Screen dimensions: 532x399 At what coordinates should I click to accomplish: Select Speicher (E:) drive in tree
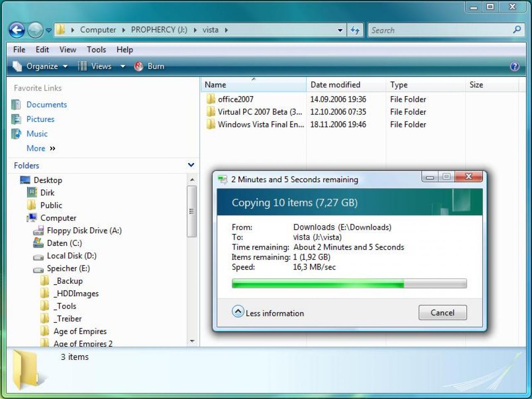tap(68, 268)
